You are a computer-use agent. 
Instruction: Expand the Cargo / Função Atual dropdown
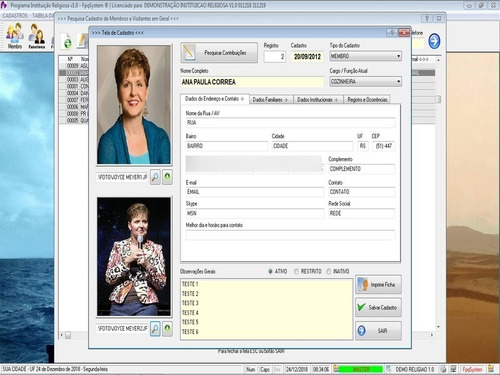coord(365,81)
